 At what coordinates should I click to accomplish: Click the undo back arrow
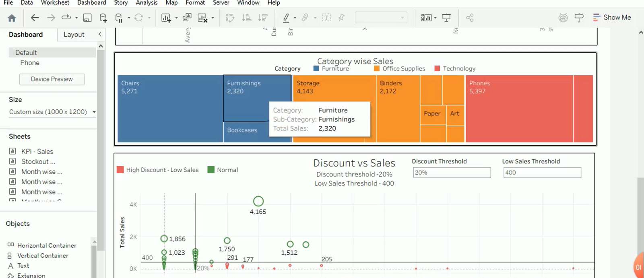click(x=35, y=18)
